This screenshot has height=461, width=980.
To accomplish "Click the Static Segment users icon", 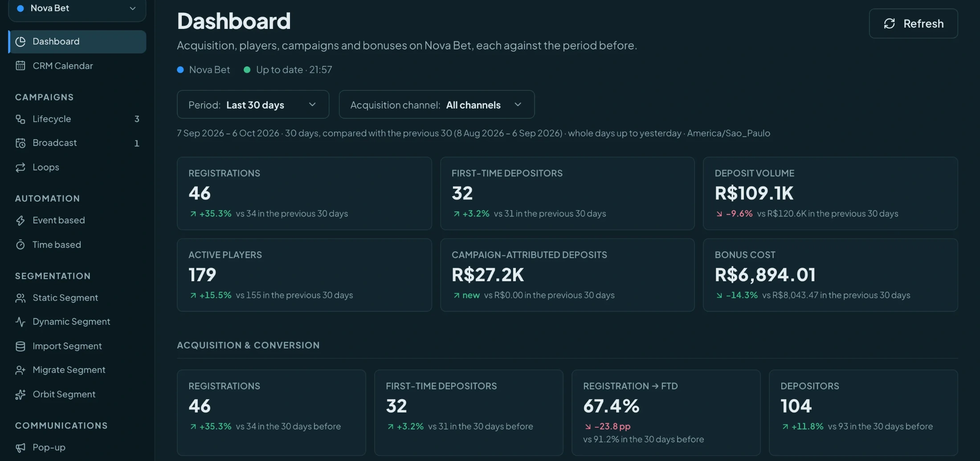I will [20, 298].
